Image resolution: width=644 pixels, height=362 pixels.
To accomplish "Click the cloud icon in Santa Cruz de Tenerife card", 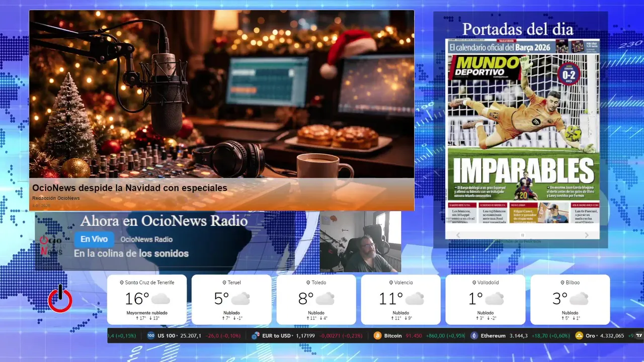I will [x=160, y=299].
